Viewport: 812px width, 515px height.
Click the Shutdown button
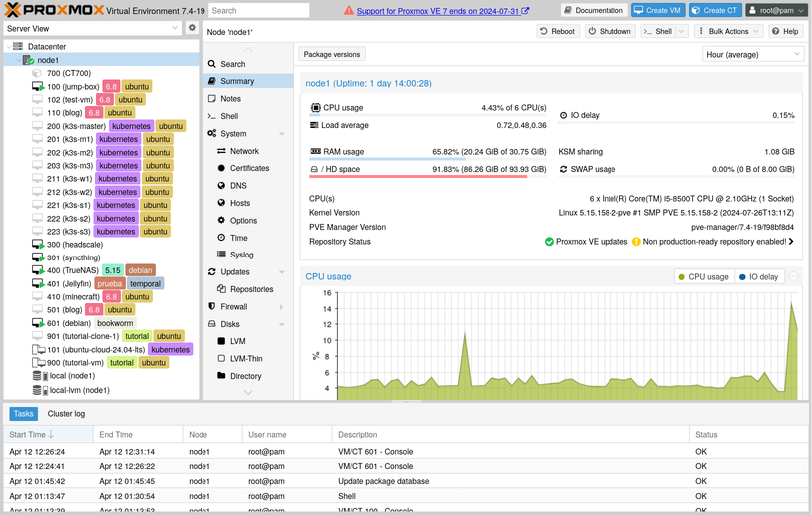pos(609,31)
